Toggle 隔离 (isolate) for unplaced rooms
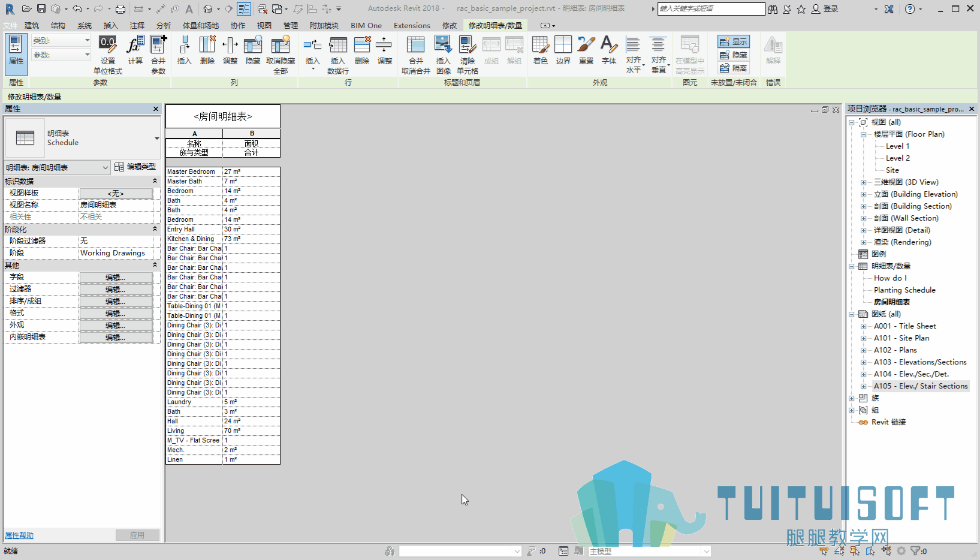Screen dimensions: 980x560 click(734, 68)
